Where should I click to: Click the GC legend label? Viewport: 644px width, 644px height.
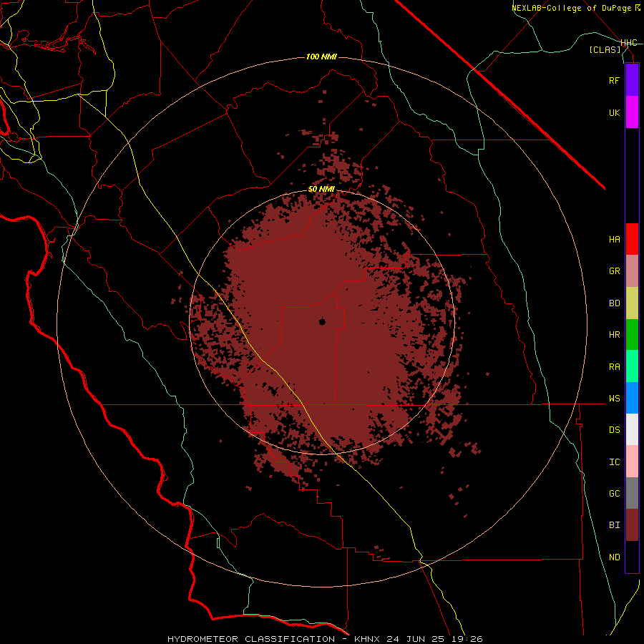(x=614, y=494)
